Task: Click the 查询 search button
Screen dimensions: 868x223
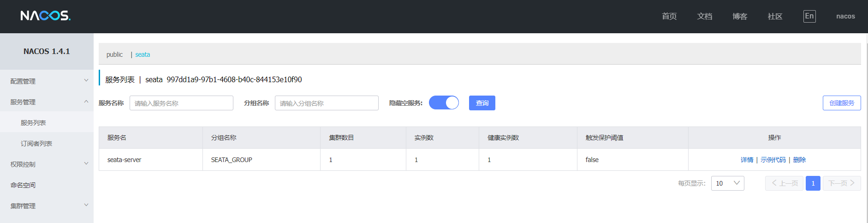Action: (482, 103)
